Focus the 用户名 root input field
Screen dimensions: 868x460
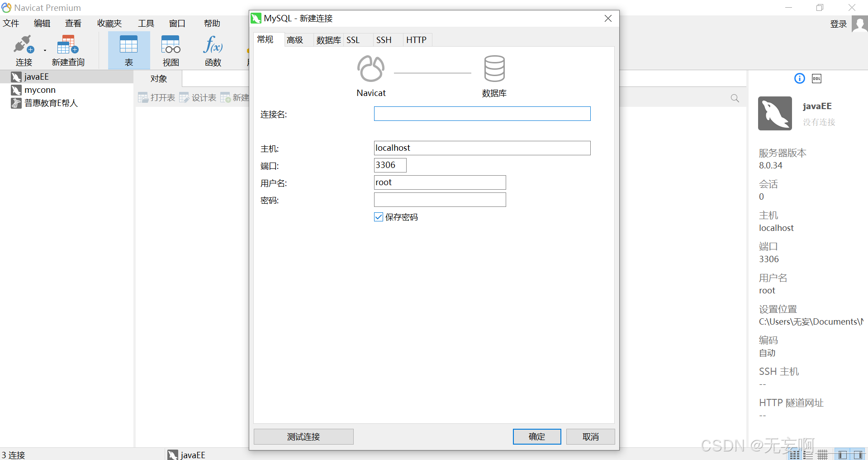(440, 182)
